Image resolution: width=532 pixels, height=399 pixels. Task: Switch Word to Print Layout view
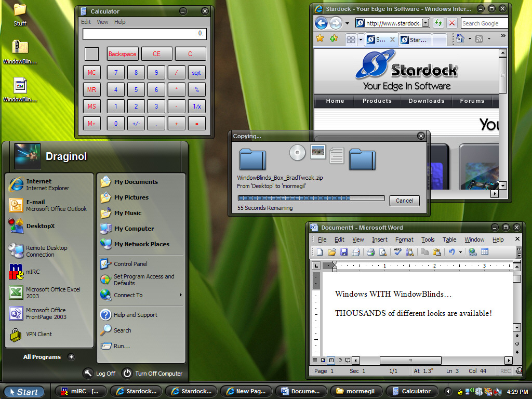point(331,360)
